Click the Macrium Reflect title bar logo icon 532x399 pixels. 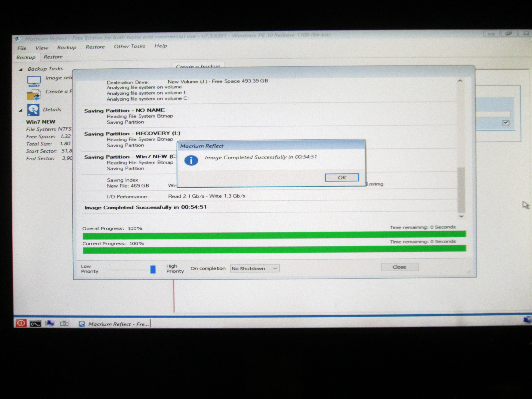click(x=17, y=39)
